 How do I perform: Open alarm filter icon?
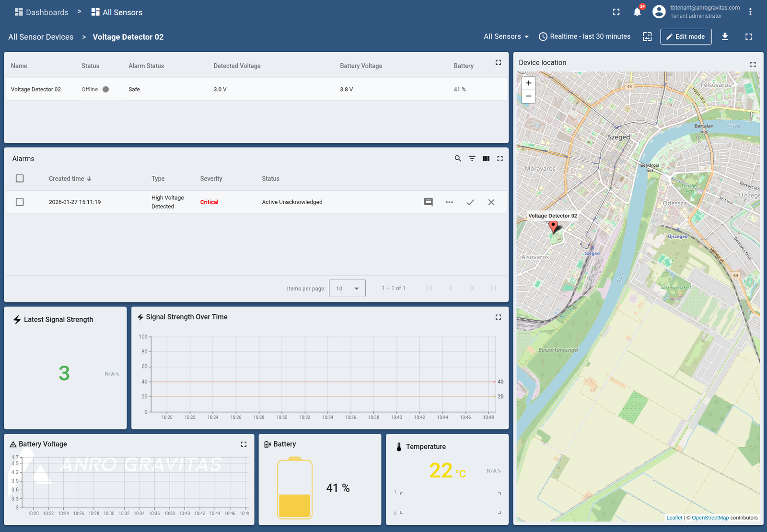tap(472, 159)
